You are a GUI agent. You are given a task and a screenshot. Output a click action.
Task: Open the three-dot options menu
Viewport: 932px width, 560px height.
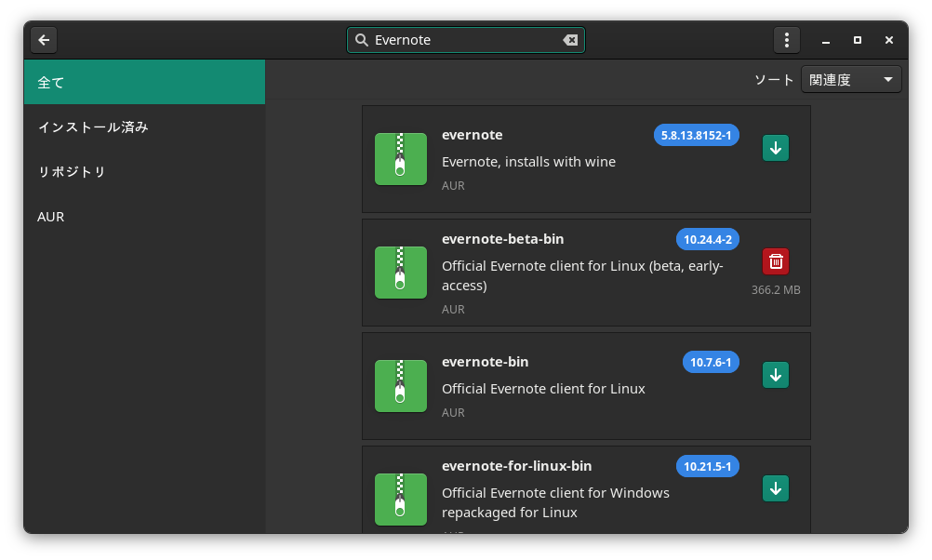[x=786, y=40]
